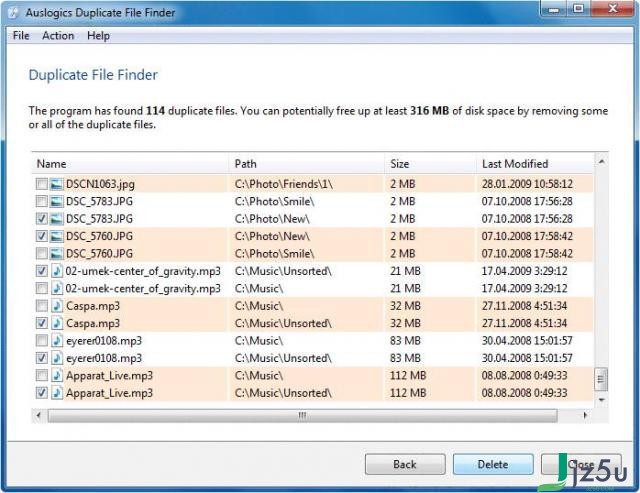Sort list by Name column header
Viewport: 640px width, 493px height.
(130, 164)
